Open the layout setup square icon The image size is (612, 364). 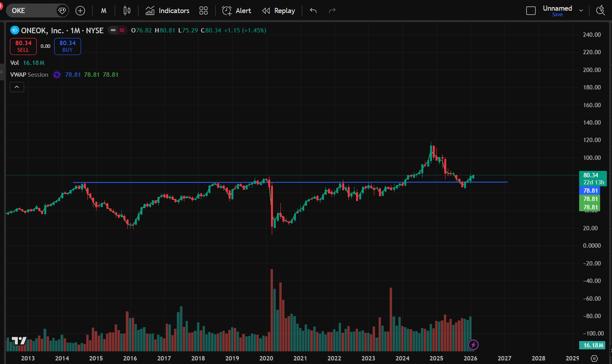click(x=531, y=10)
